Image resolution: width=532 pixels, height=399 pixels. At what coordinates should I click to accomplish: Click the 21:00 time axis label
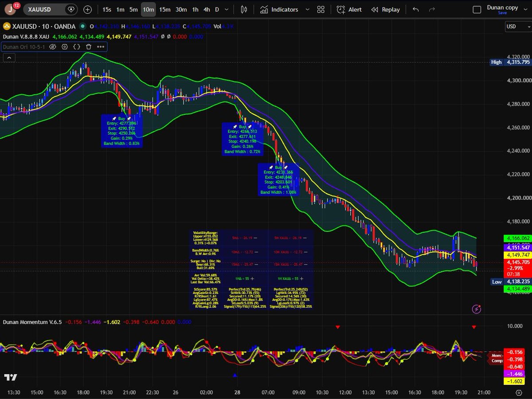pos(484,393)
